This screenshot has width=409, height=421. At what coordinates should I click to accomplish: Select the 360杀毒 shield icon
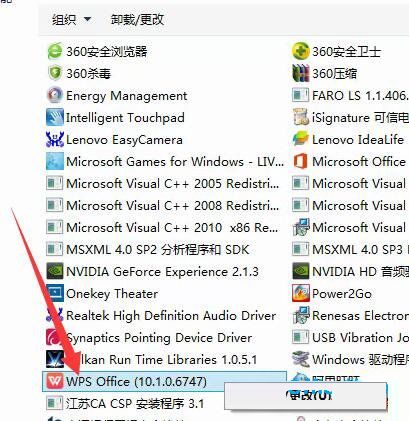54,73
